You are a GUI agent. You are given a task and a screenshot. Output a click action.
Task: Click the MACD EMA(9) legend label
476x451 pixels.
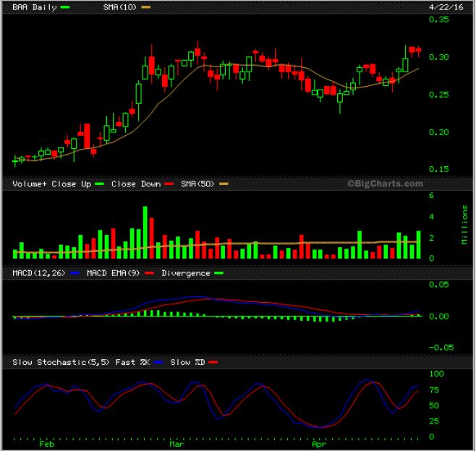tap(114, 273)
